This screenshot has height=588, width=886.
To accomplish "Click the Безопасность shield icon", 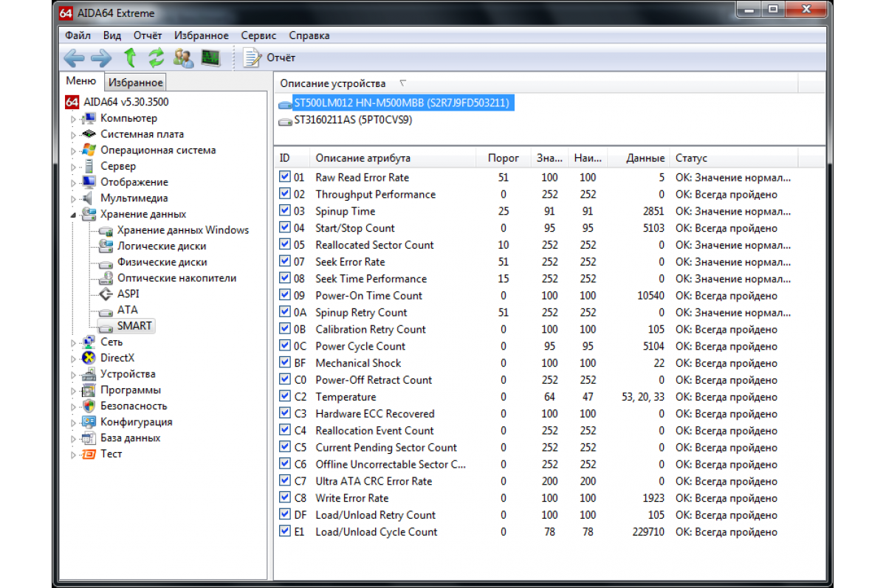I will (x=89, y=406).
